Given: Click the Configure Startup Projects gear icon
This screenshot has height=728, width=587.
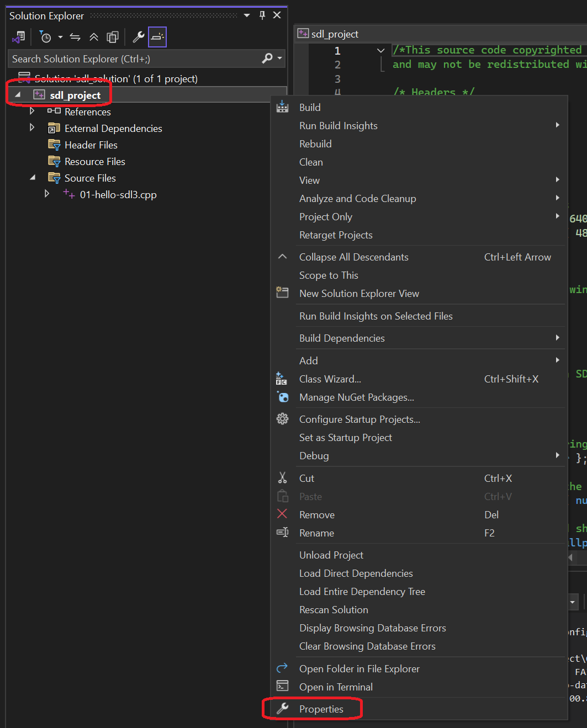Looking at the screenshot, I should click(x=282, y=418).
